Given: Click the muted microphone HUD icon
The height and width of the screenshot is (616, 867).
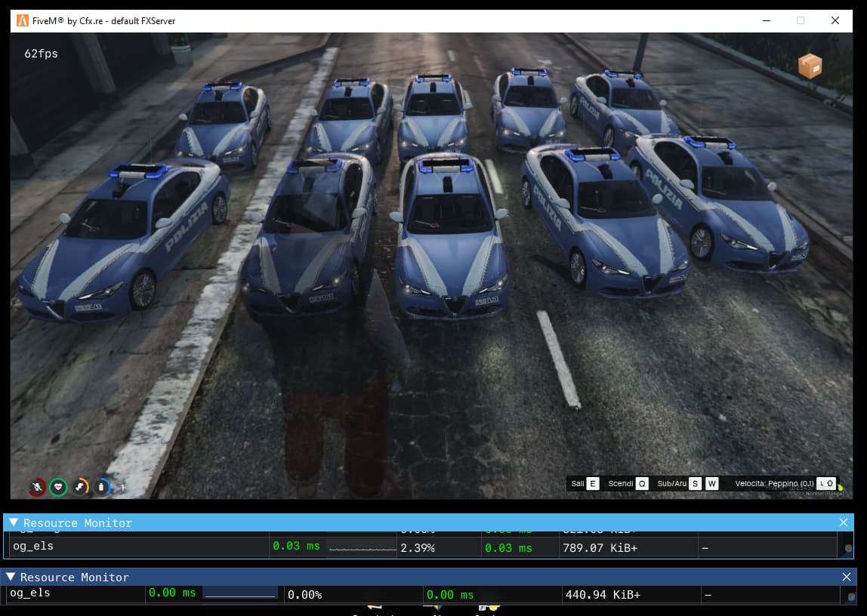Looking at the screenshot, I should [x=37, y=487].
